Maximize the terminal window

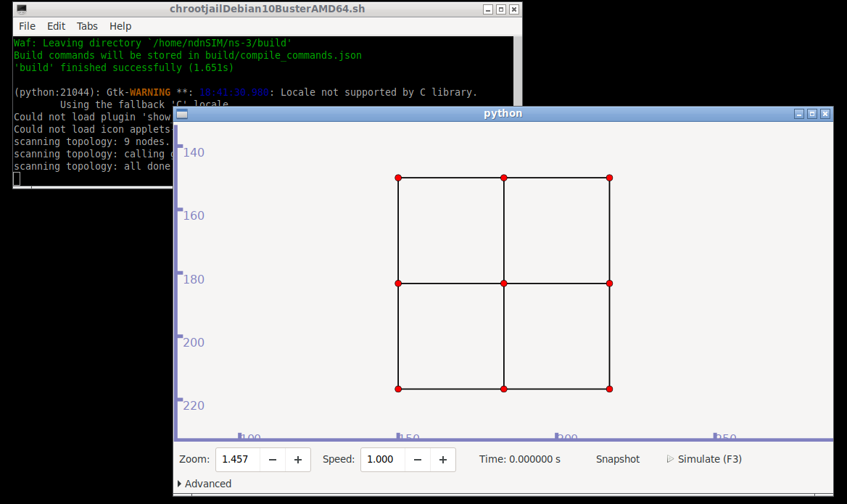click(501, 9)
